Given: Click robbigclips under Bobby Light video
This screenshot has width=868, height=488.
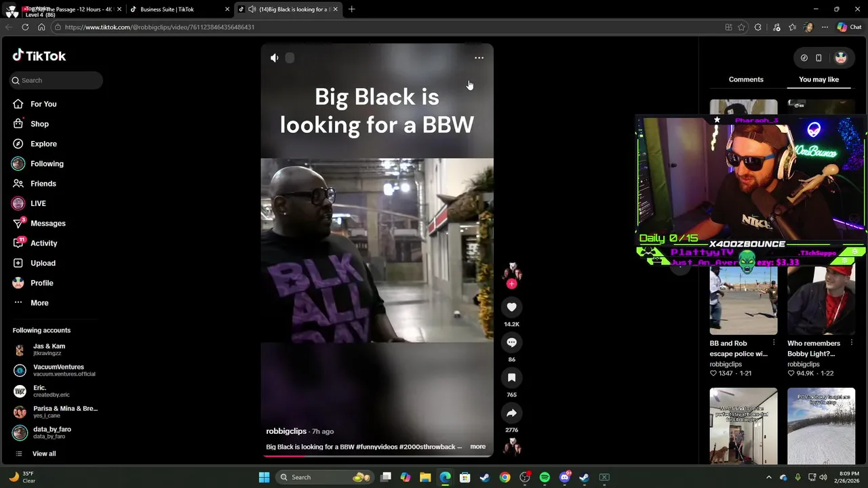Looking at the screenshot, I should 804,364.
